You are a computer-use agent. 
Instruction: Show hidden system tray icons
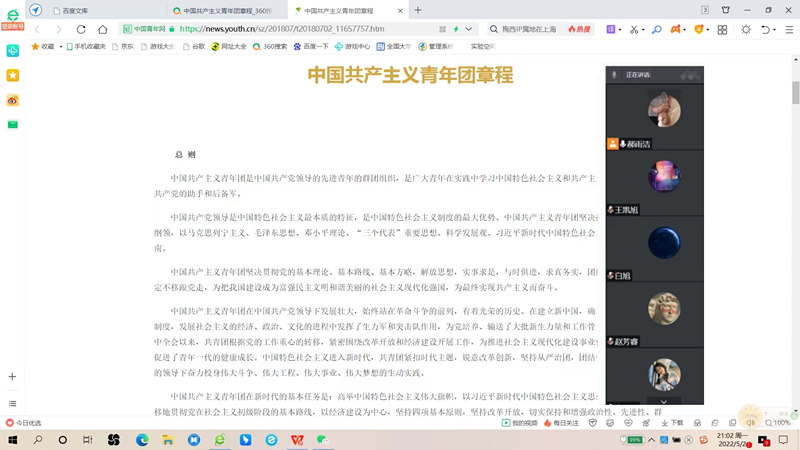coord(652,440)
